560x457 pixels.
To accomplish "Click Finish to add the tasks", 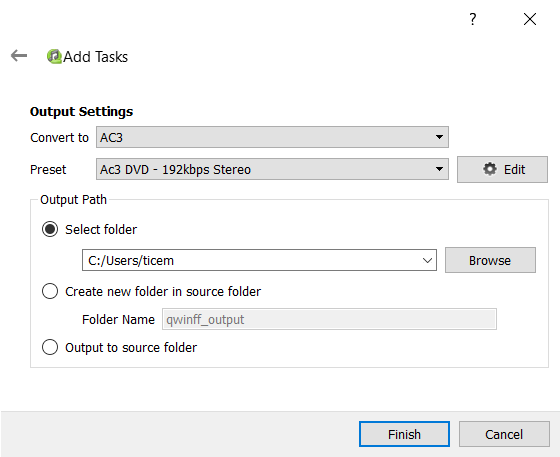I will pyautogui.click(x=404, y=434).
